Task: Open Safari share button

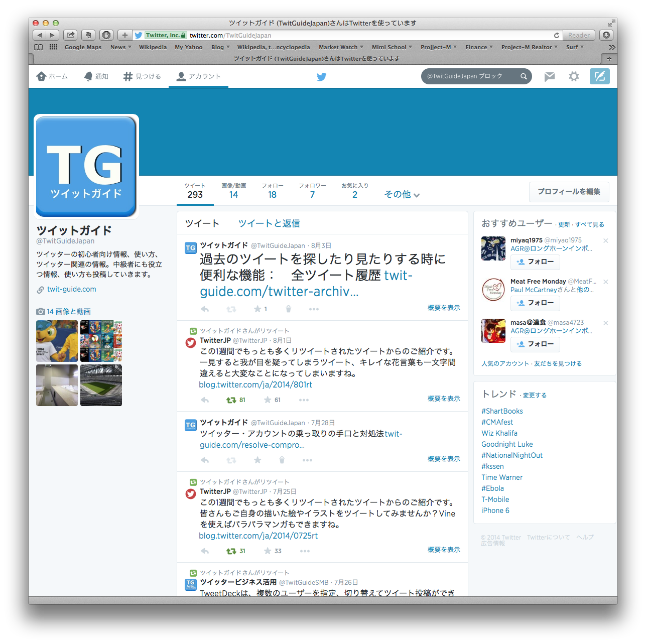Action: tap(71, 35)
